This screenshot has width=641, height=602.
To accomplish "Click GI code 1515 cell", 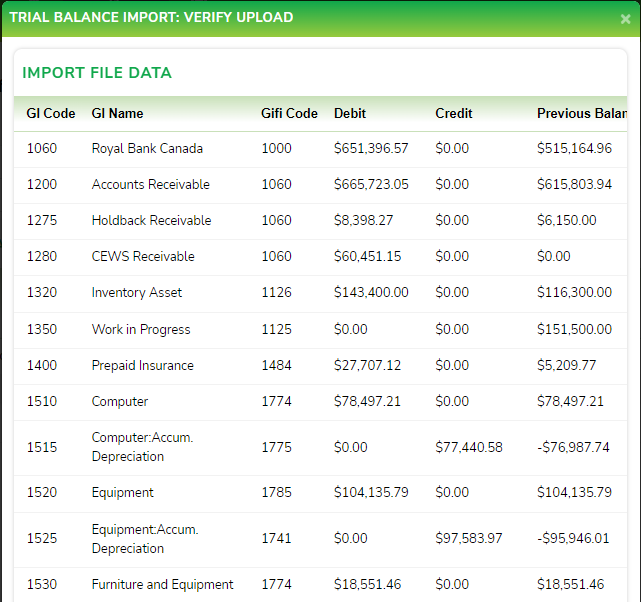I will coord(42,447).
